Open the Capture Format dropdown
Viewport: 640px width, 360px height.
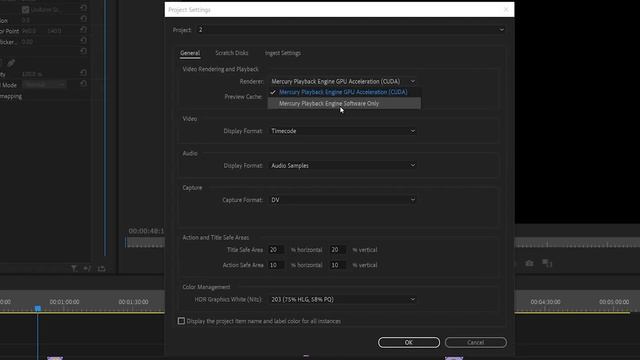tap(343, 200)
